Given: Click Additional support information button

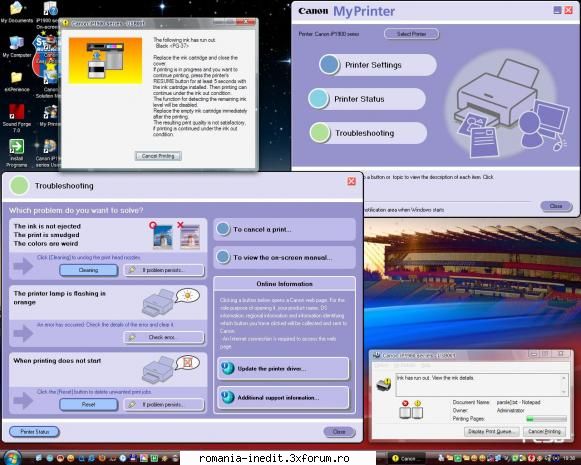Looking at the screenshot, I should [x=283, y=398].
